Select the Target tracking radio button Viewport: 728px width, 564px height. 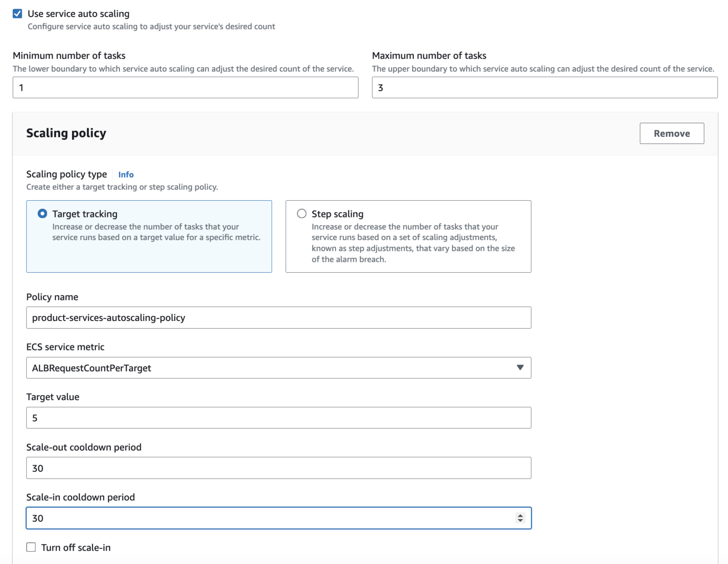point(42,214)
